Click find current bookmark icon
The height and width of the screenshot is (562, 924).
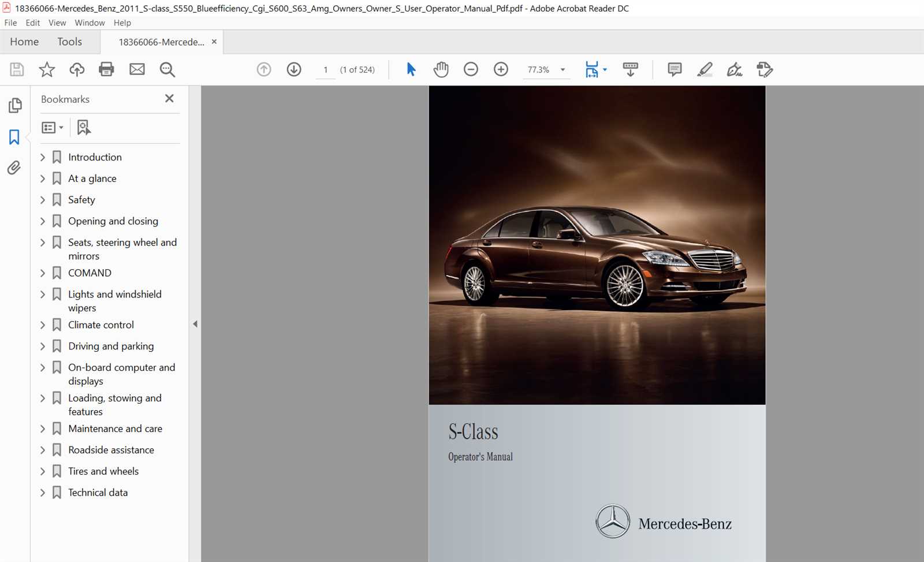click(84, 128)
